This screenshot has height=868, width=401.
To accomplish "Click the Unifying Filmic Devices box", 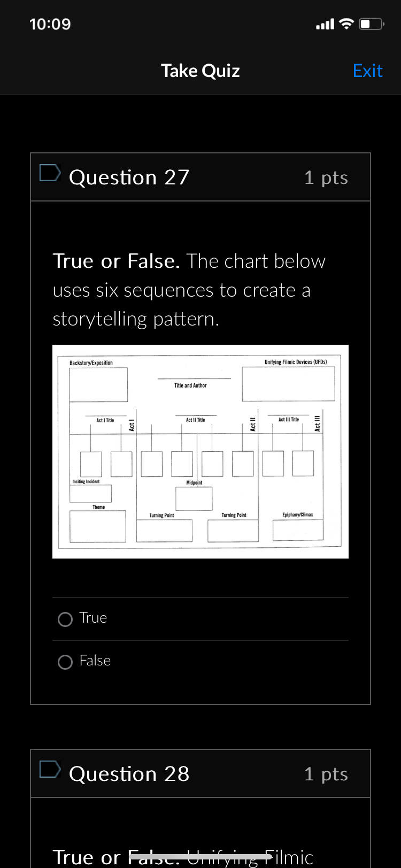I will [x=288, y=382].
